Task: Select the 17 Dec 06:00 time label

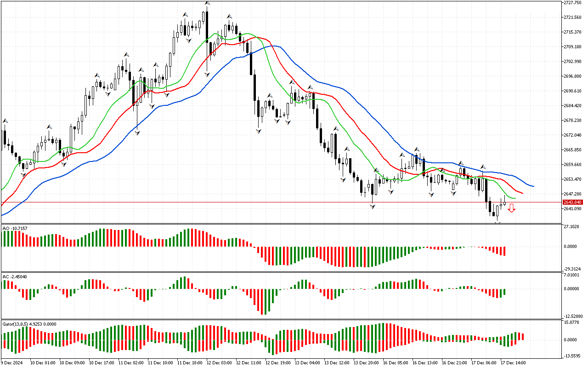Action: [484, 362]
